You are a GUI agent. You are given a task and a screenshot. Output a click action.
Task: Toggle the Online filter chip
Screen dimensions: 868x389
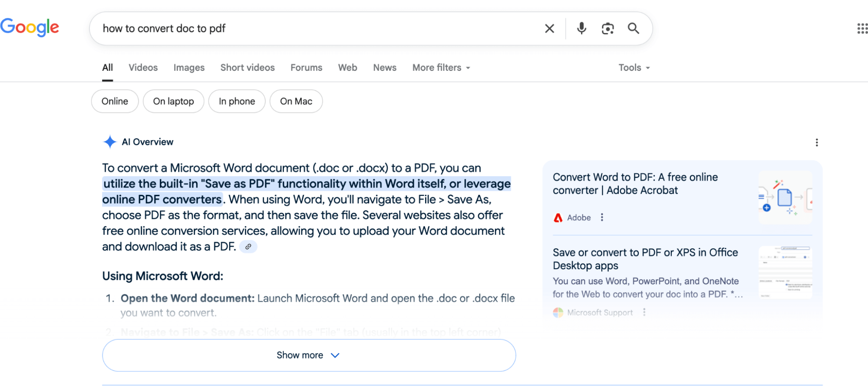point(115,101)
